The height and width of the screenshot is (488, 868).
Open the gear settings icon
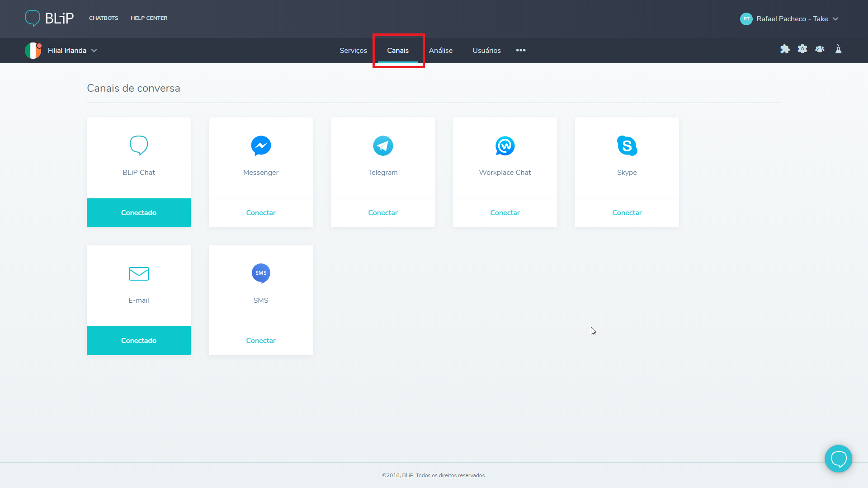coord(802,49)
